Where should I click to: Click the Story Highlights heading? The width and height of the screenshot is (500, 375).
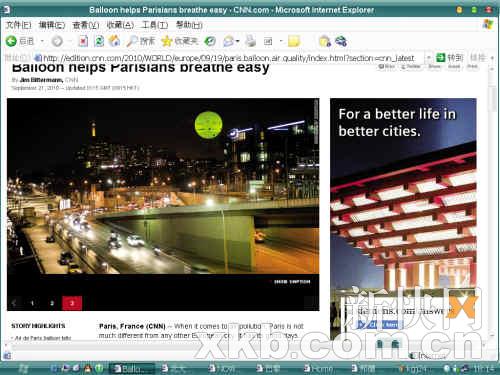pos(38,326)
